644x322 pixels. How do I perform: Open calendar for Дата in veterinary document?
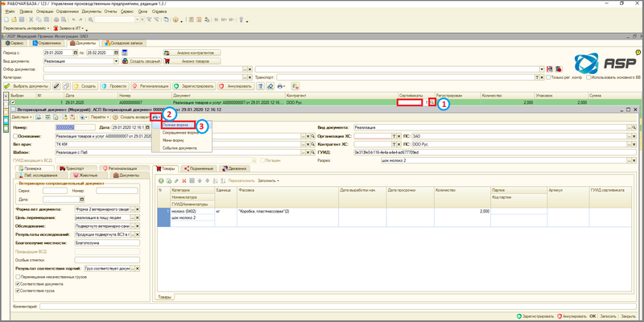(x=147, y=128)
